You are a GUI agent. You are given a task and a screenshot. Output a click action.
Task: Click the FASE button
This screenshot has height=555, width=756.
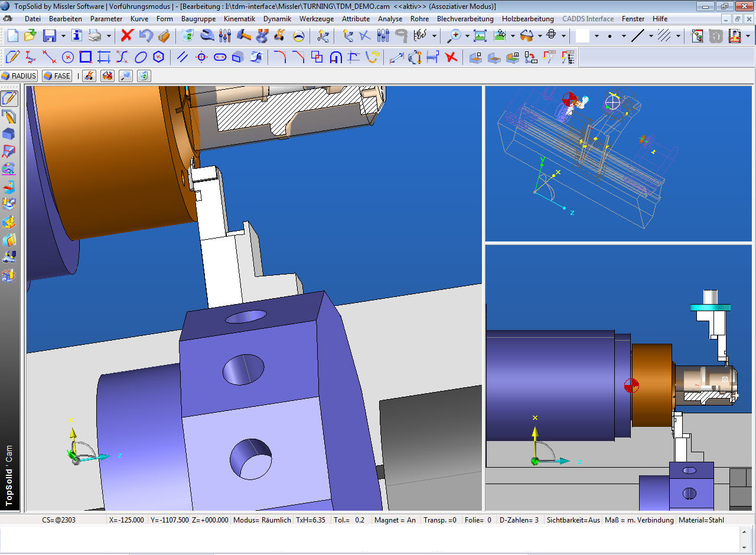tap(57, 76)
